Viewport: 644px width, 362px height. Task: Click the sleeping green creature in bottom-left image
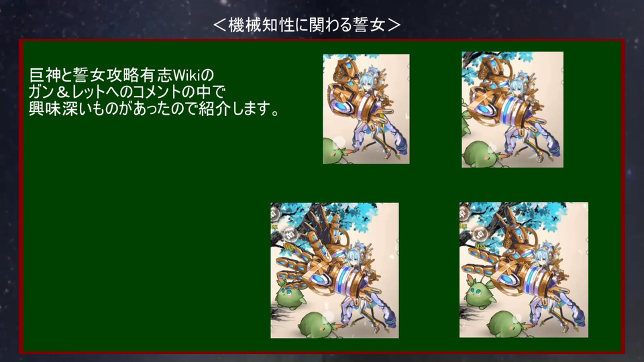coord(318,325)
